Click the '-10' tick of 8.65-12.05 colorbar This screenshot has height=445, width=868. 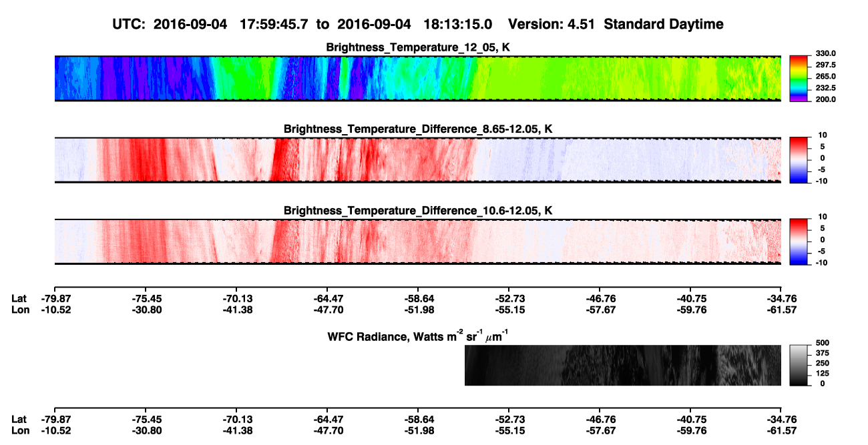821,181
